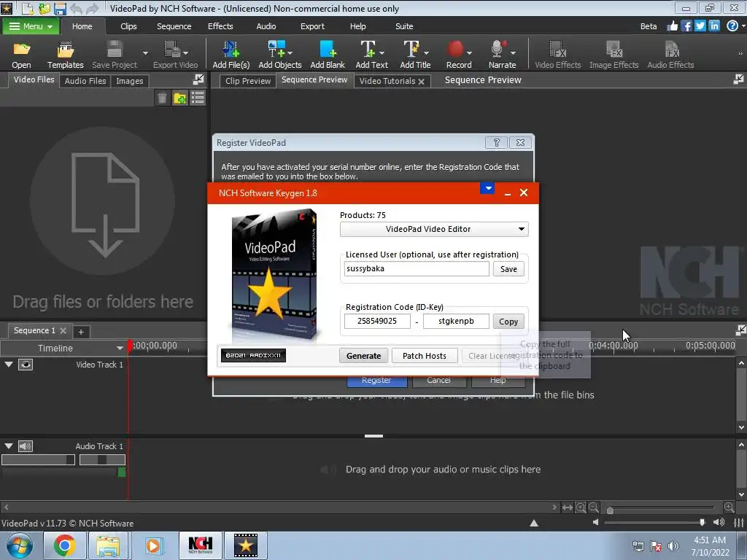Click Chrome icon on Windows taskbar
The width and height of the screenshot is (747, 560).
coord(65,545)
